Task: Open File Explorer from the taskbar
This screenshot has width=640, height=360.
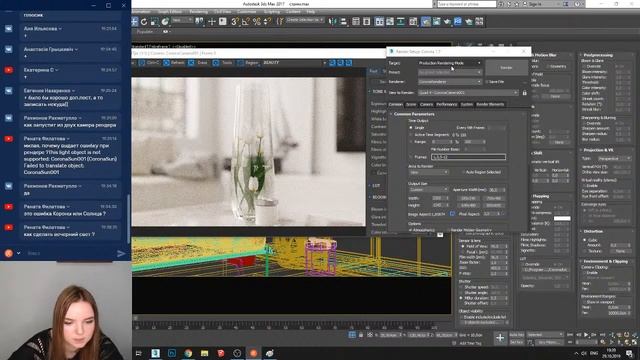Action: click(204, 353)
